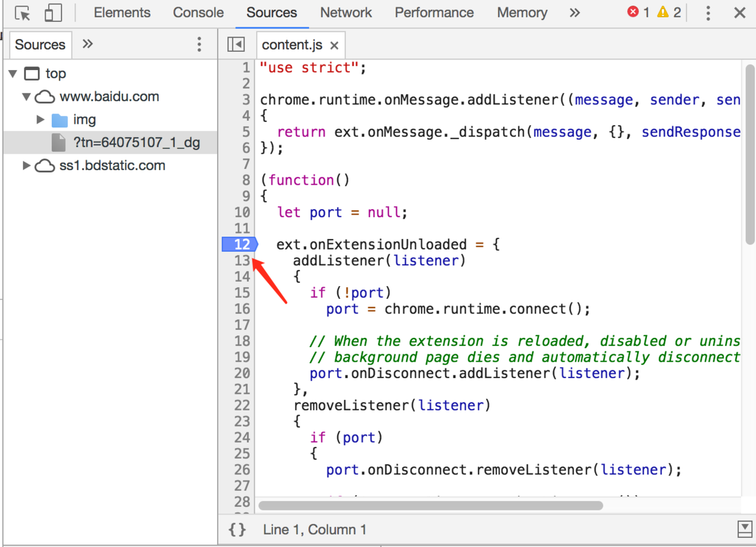Set a breakpoint on line number 16
Screen dimensions: 756x547
click(x=242, y=309)
